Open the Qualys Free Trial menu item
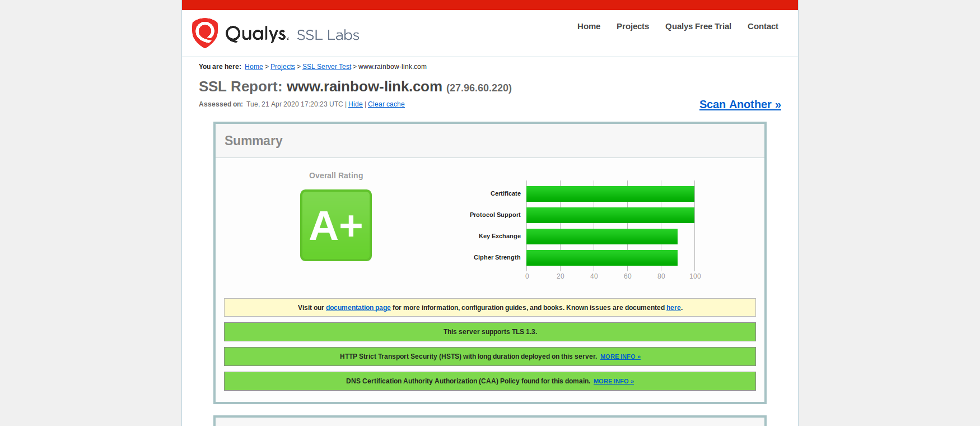980x426 pixels. point(698,26)
